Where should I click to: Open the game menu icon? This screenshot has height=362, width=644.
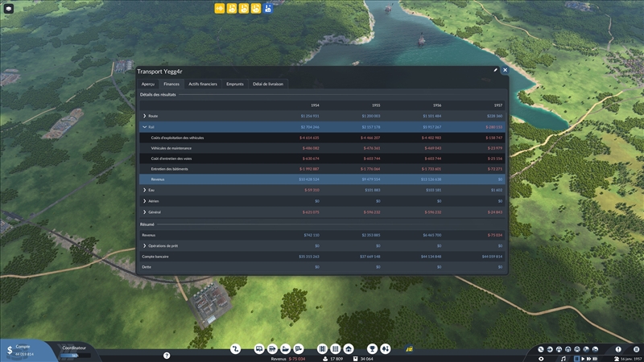pos(636,349)
